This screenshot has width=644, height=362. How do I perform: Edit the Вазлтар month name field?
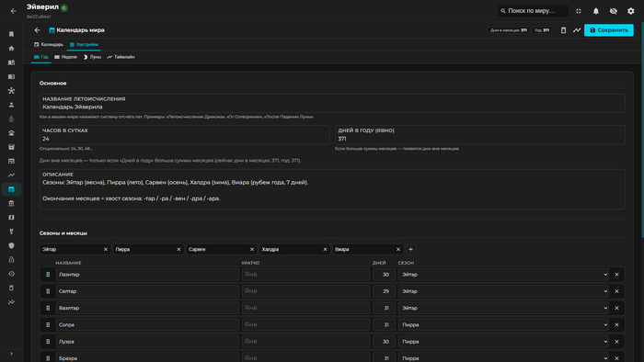[147, 308]
